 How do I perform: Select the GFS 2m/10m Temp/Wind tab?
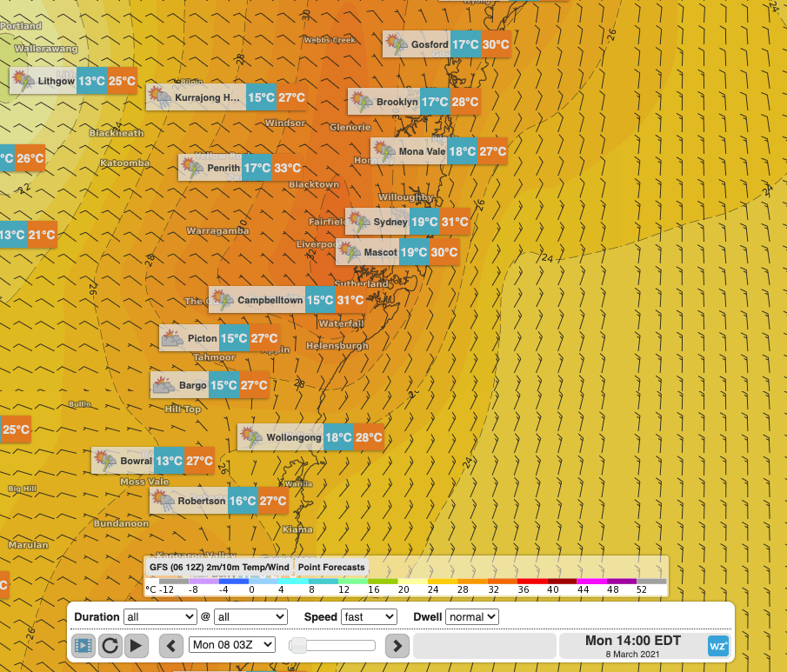pyautogui.click(x=219, y=567)
